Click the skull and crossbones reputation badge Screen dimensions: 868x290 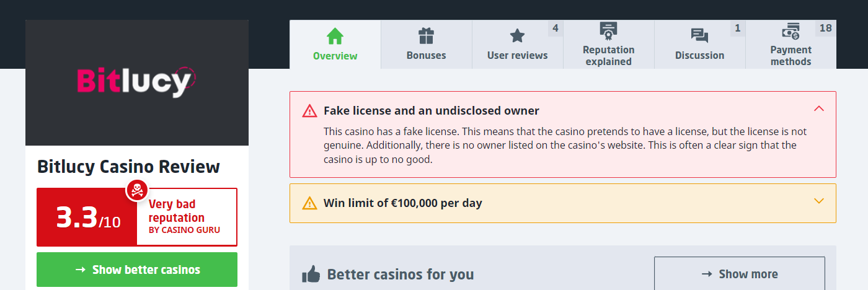(x=137, y=190)
